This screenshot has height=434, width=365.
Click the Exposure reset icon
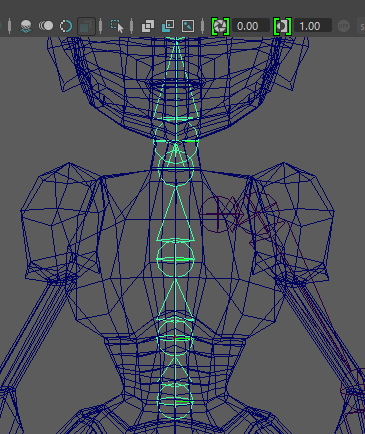(x=220, y=26)
